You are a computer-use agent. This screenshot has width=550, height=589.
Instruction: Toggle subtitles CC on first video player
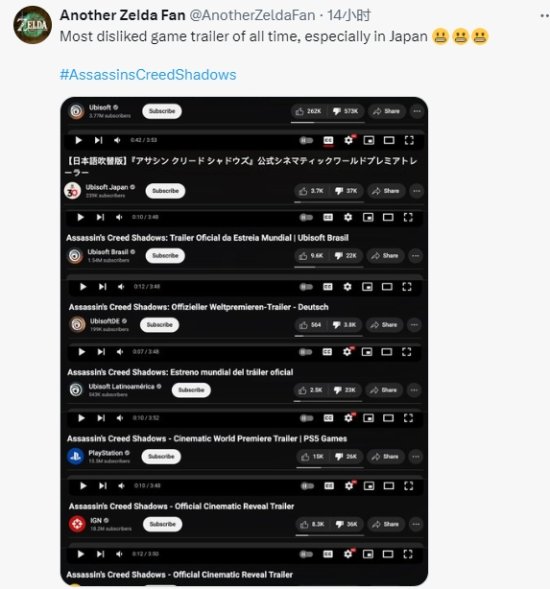(328, 140)
